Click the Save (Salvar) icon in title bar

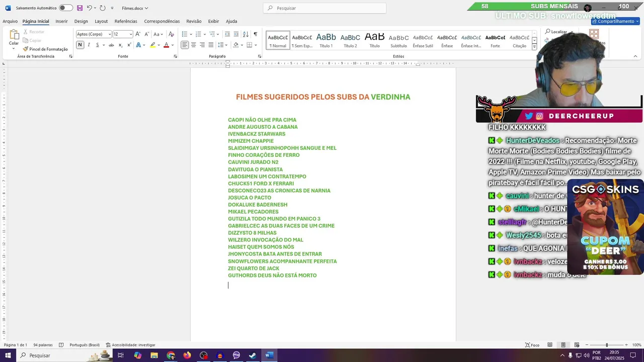[79, 8]
